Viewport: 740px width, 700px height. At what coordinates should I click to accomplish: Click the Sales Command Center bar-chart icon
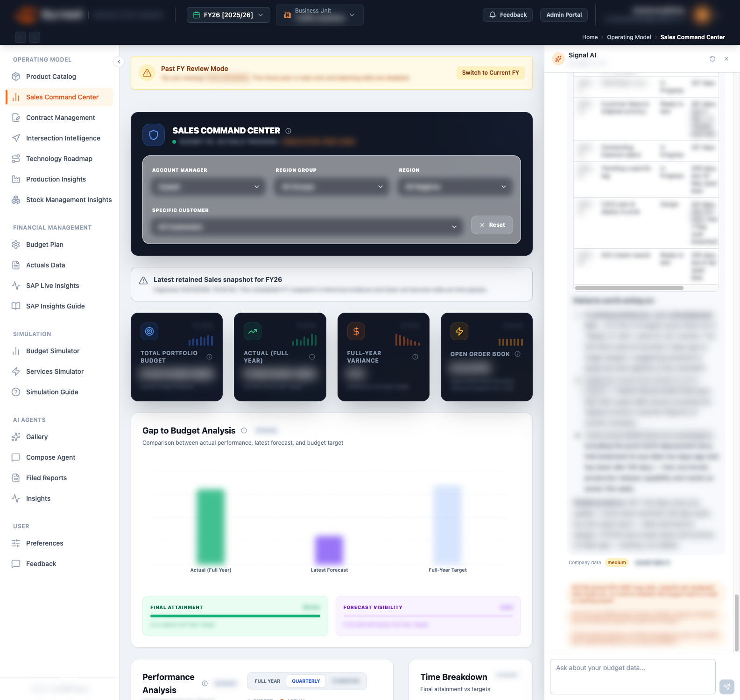click(x=16, y=97)
